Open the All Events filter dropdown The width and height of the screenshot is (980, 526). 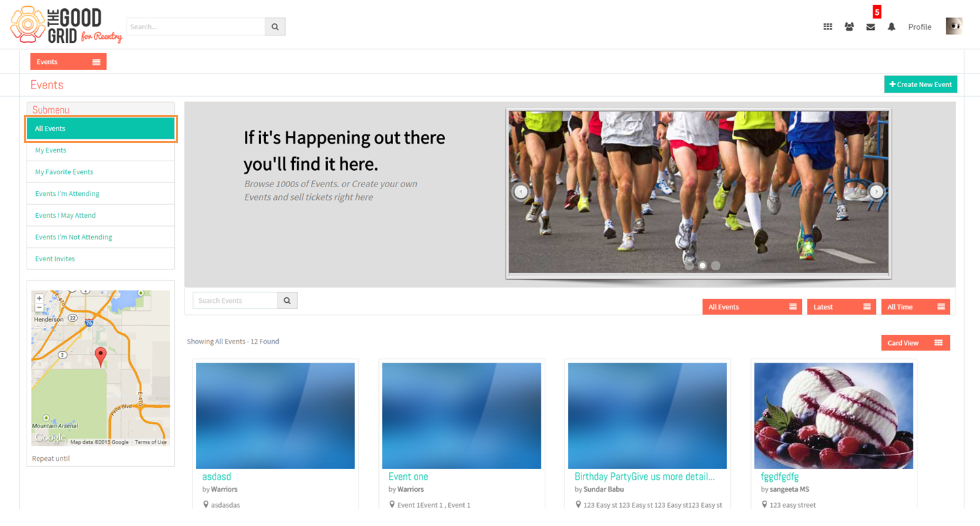[x=752, y=307]
